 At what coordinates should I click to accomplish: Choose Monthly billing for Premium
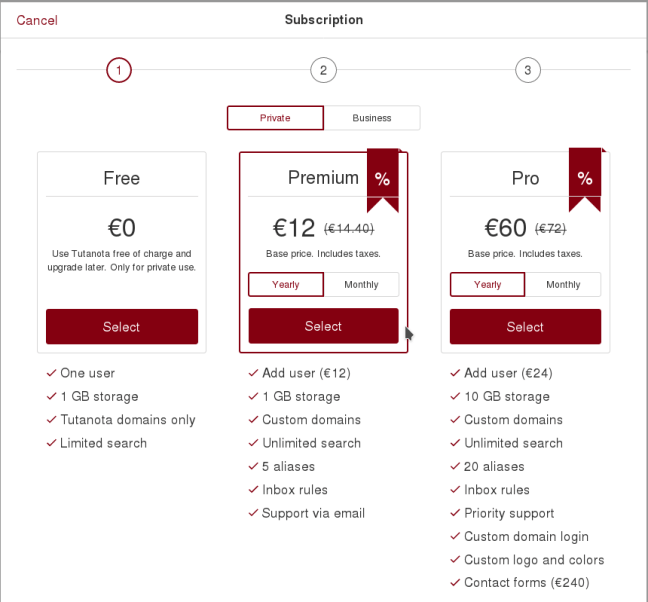click(361, 285)
